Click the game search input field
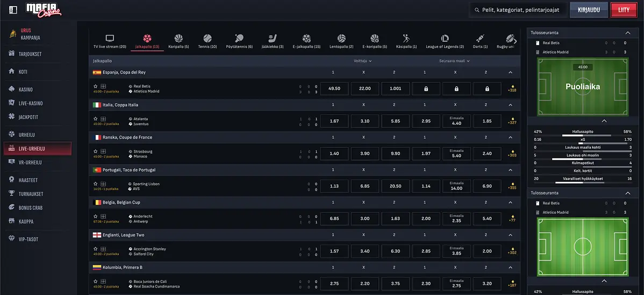 pyautogui.click(x=518, y=10)
